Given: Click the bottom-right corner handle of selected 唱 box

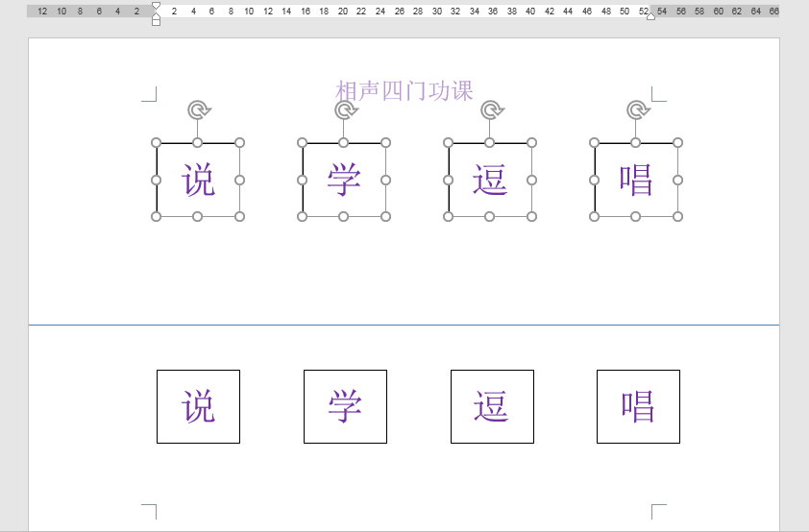Looking at the screenshot, I should 678,216.
